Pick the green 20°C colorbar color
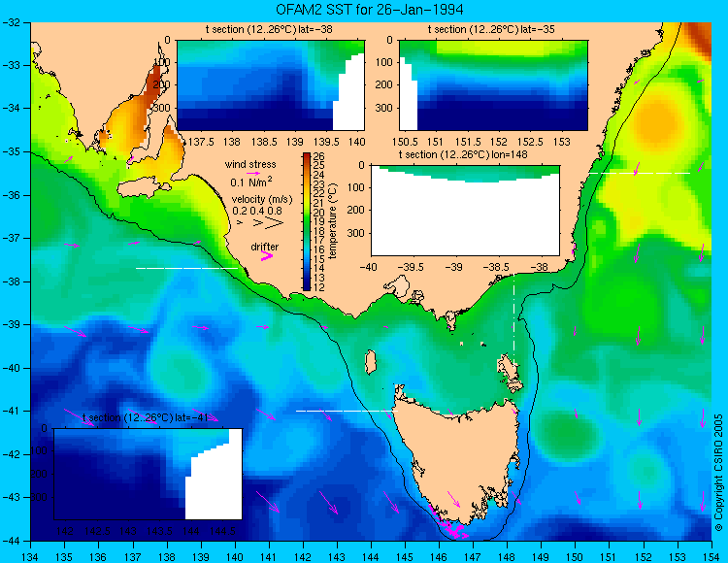 (x=307, y=213)
